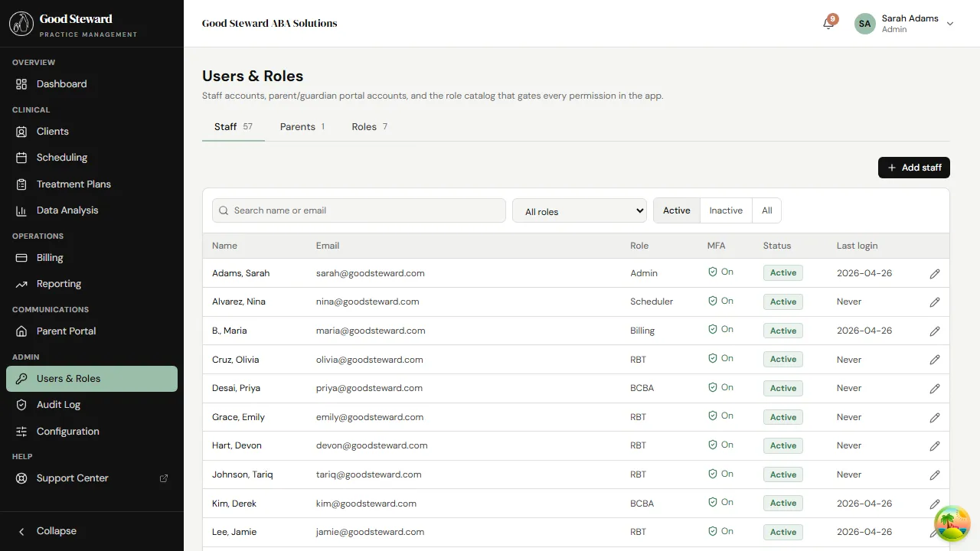Viewport: 980px width, 551px height.
Task: Open the Audit Log shield icon
Action: [23, 405]
